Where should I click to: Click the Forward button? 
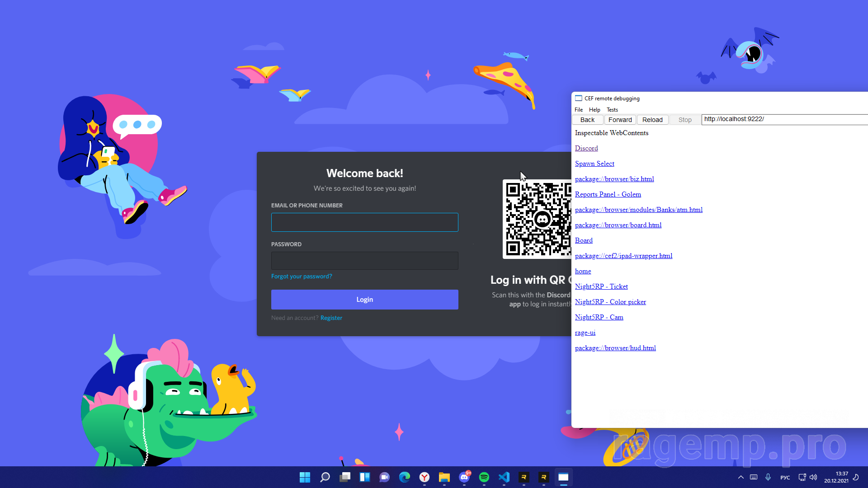[620, 120]
